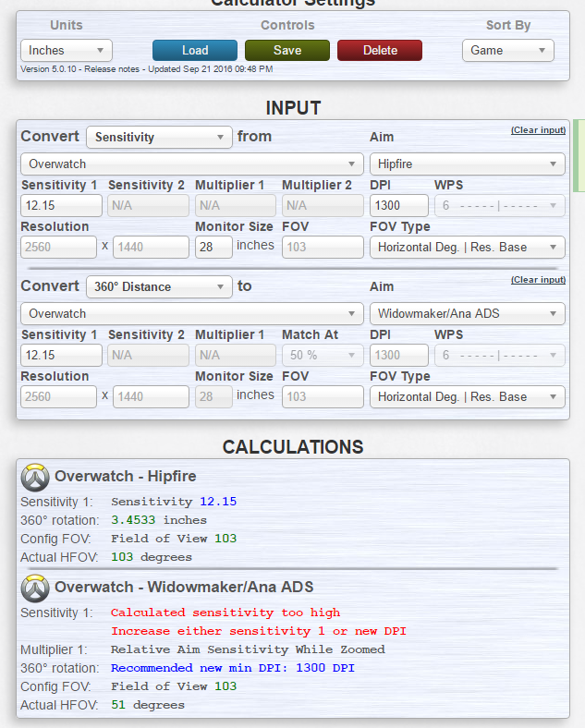Click the target Multiplier 1 N/A field
585x728 pixels.
pyautogui.click(x=236, y=355)
